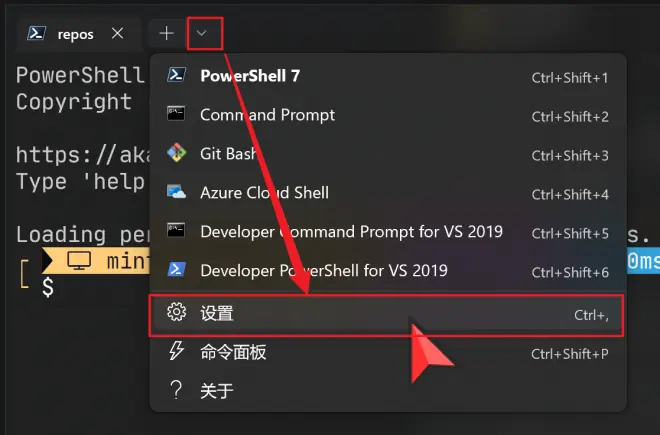Click the question mark about icon
The width and height of the screenshot is (660, 435).
coord(176,390)
